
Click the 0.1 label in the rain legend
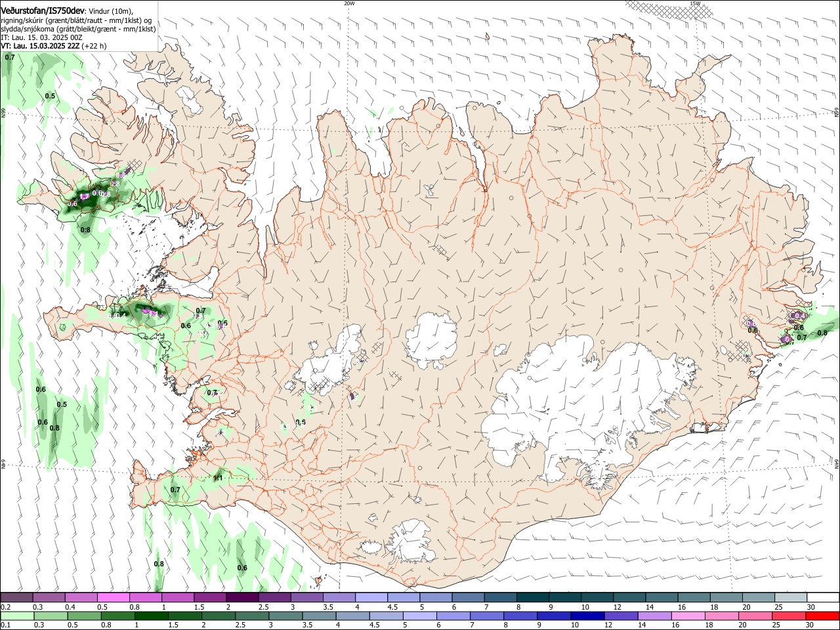[x=5, y=625]
